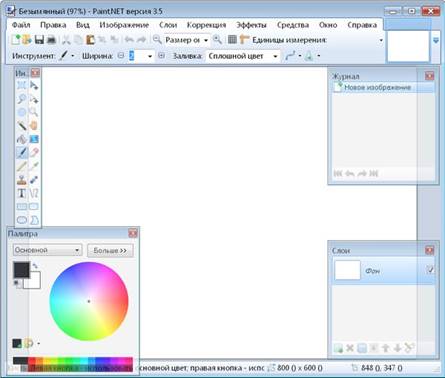Select the Ellipse Select tool

click(x=22, y=112)
